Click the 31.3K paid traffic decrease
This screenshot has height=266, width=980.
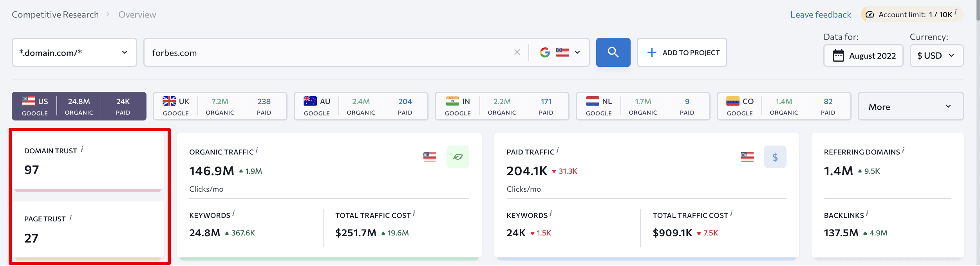pos(564,171)
